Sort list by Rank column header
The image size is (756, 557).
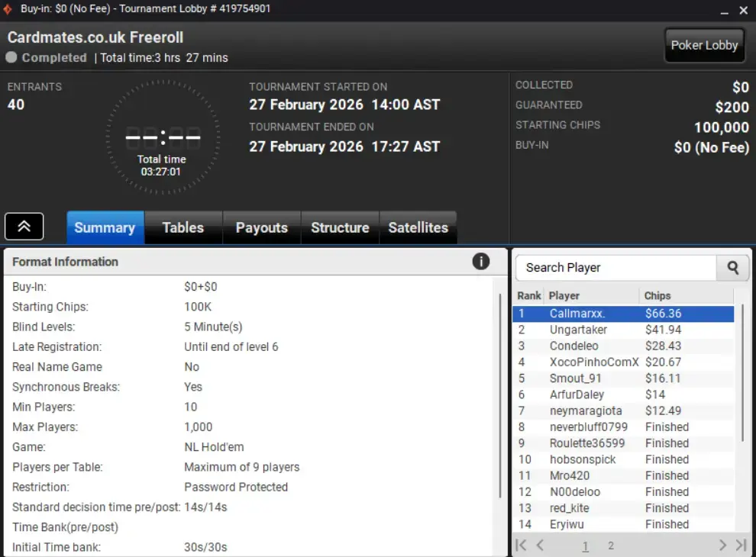pos(528,295)
